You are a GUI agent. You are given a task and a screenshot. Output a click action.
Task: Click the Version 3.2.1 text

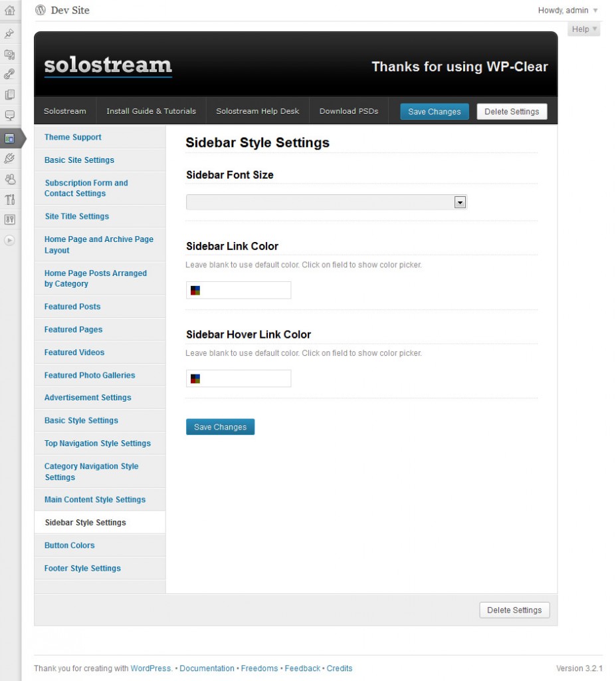579,668
